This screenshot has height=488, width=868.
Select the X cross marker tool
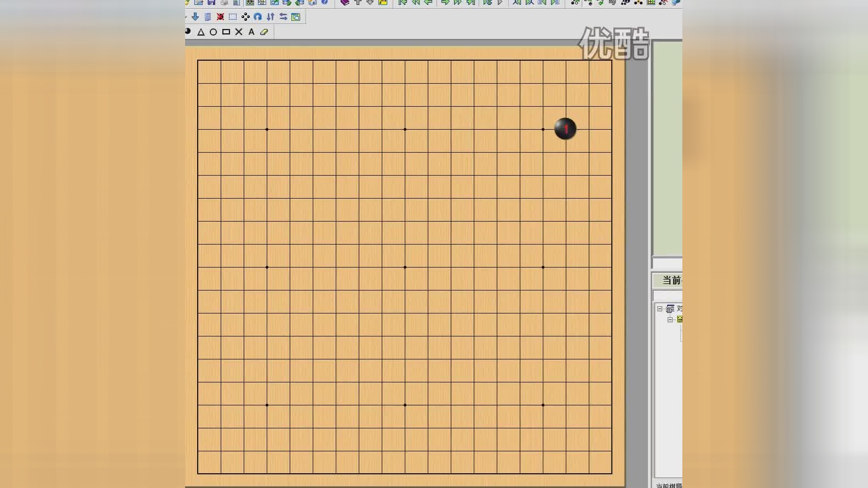point(239,32)
